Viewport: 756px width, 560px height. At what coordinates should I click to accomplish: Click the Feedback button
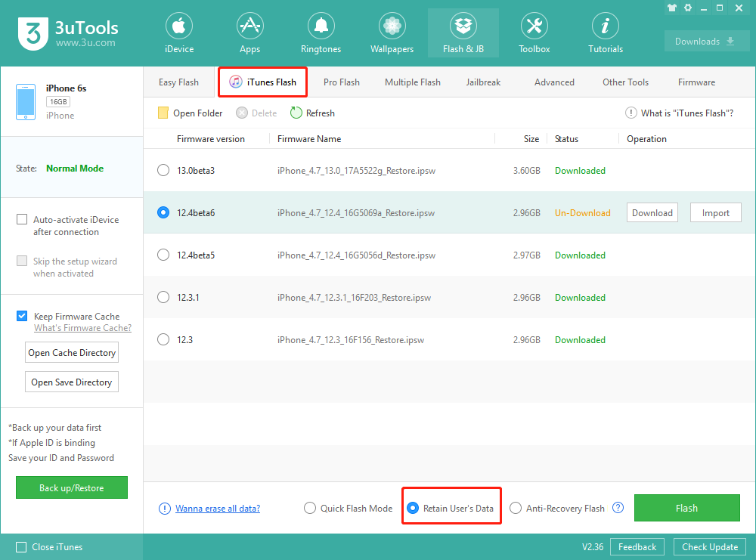(637, 547)
